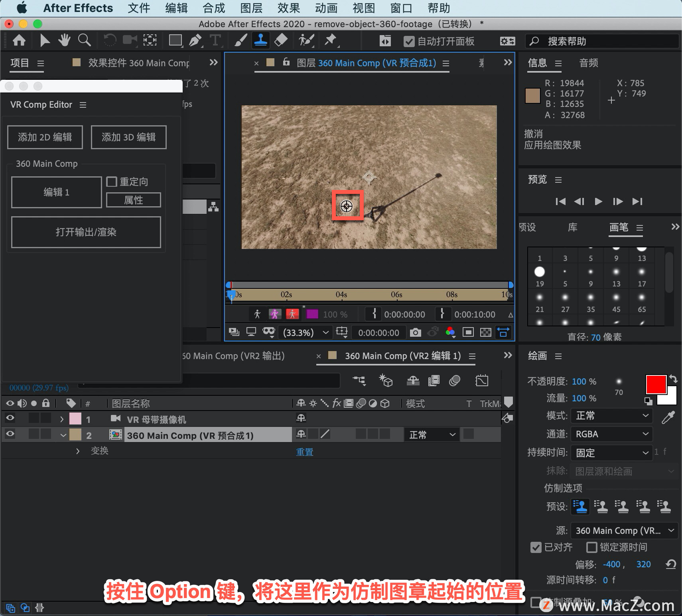Hide the VR 母带摄像机 layer
Viewport: 682px width, 616px height.
point(10,418)
